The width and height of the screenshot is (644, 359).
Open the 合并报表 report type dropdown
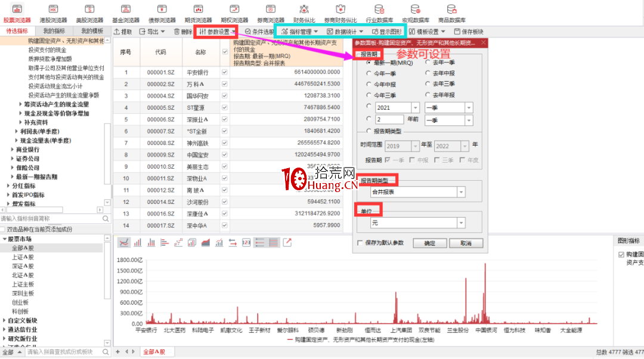pos(461,192)
